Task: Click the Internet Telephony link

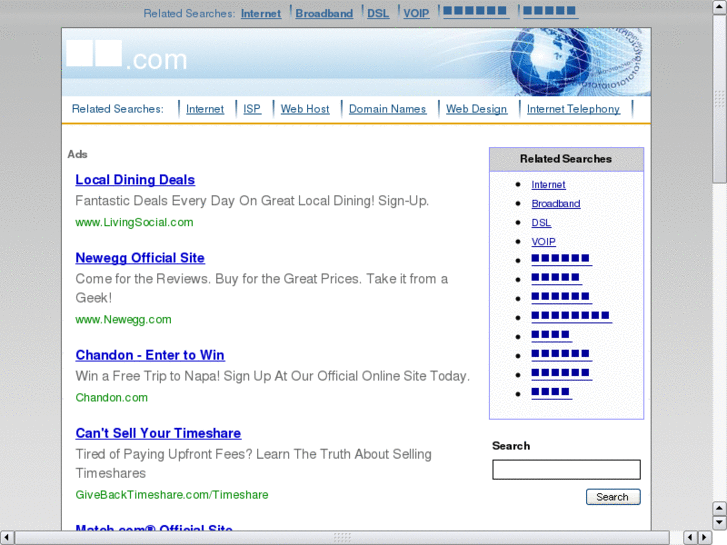Action: [573, 109]
